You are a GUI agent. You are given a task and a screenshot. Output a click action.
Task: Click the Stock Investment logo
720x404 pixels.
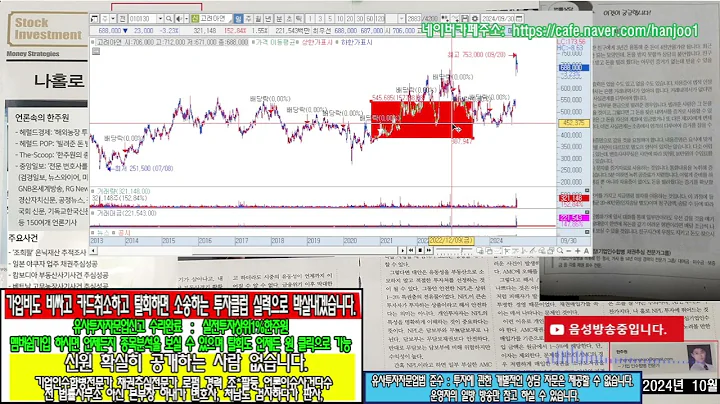point(47,28)
